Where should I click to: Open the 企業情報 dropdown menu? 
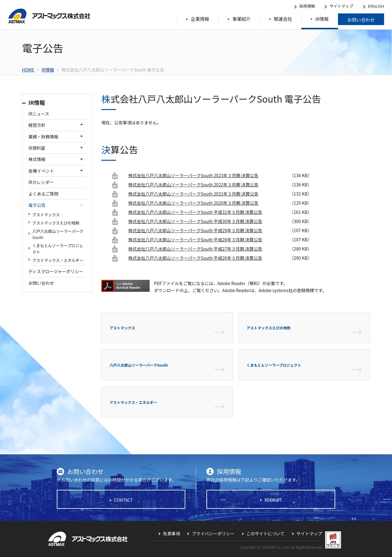tap(198, 19)
